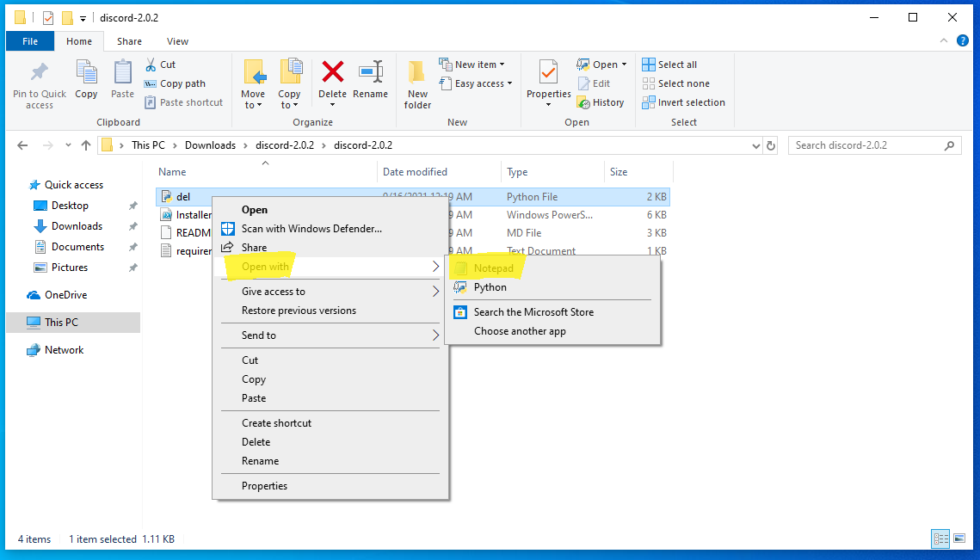
Task: Open the New item dropdown
Action: pos(472,65)
